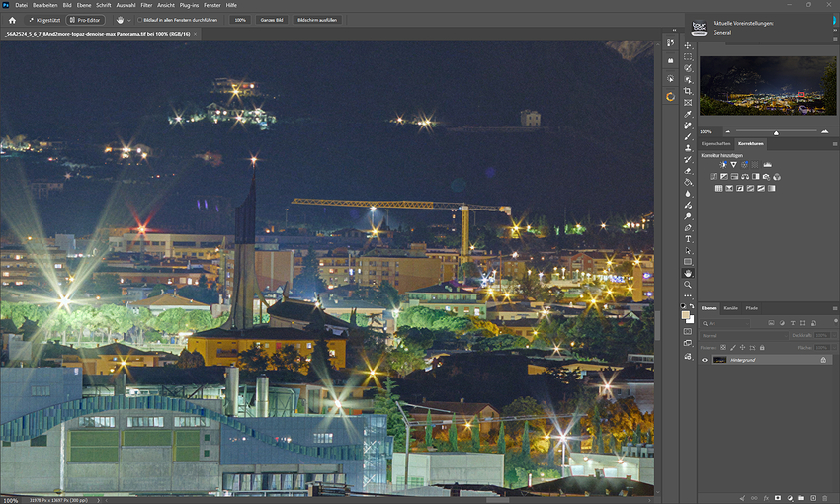Toggle layer filter on/off switch
The height and width of the screenshot is (504, 840).
tap(835, 321)
